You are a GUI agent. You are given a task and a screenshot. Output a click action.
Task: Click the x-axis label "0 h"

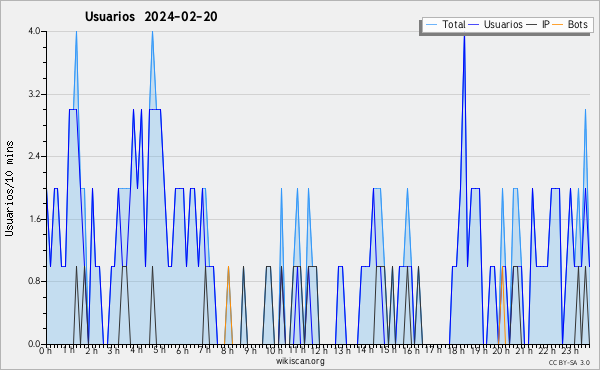tap(46, 351)
